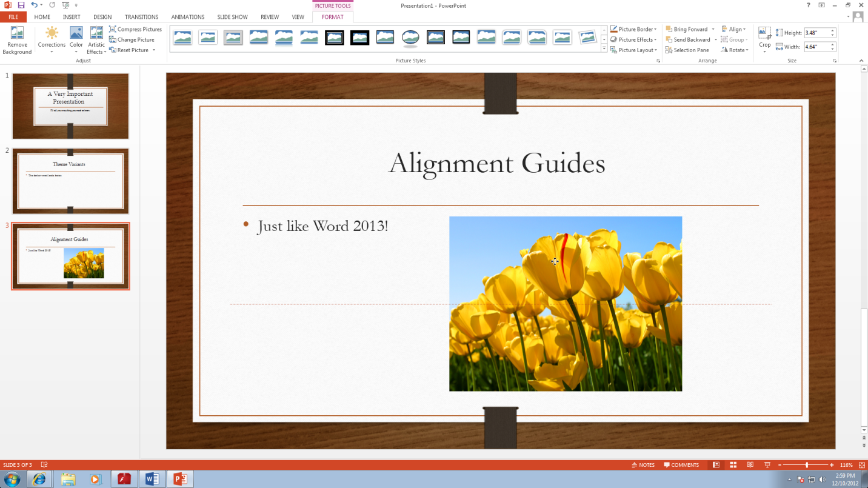Screen dimensions: 868x488
Task: Save the presentation from the quick toolbar
Action: coord(21,5)
